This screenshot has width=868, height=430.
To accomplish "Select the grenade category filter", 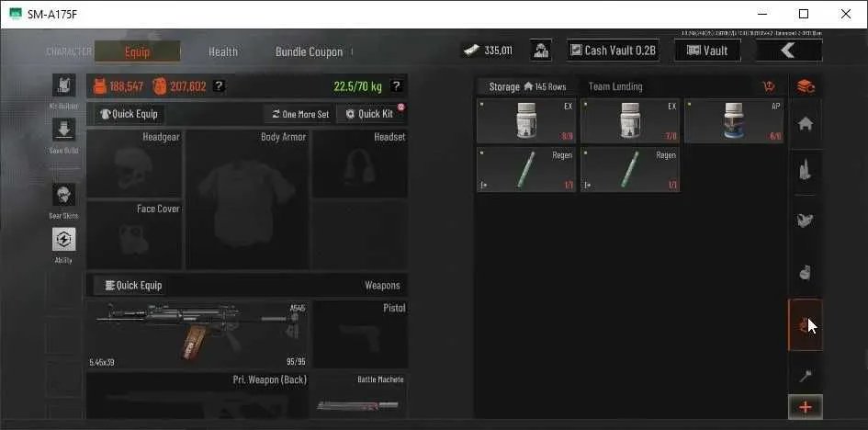I will 806,272.
